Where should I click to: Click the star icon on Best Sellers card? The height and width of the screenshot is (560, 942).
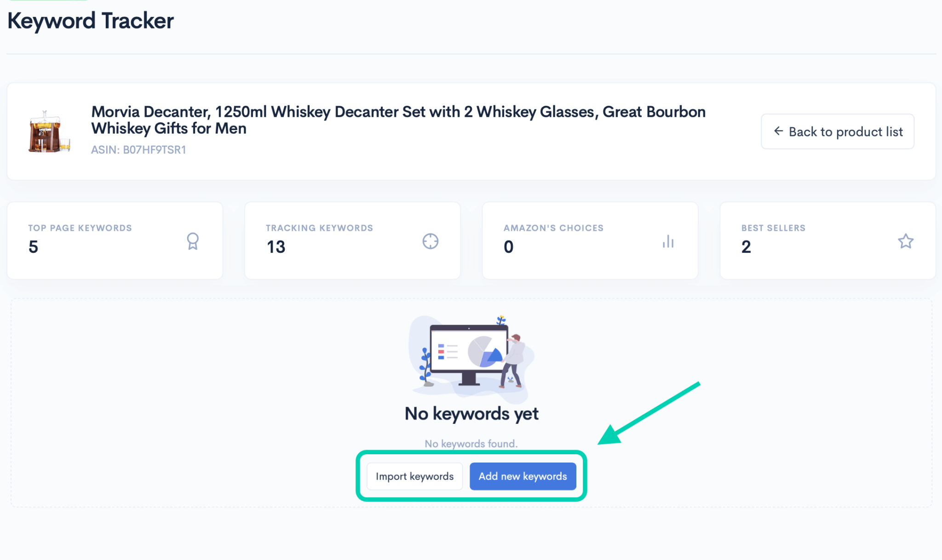pyautogui.click(x=905, y=240)
